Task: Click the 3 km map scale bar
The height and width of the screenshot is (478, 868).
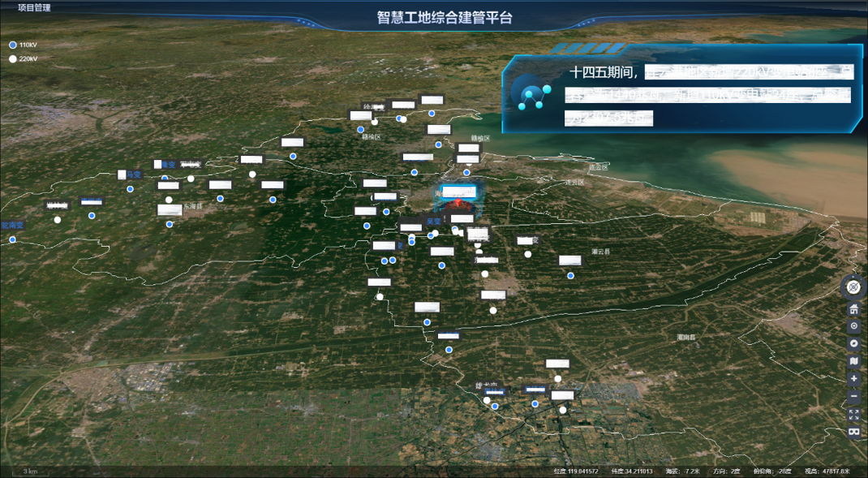Action: click(29, 471)
